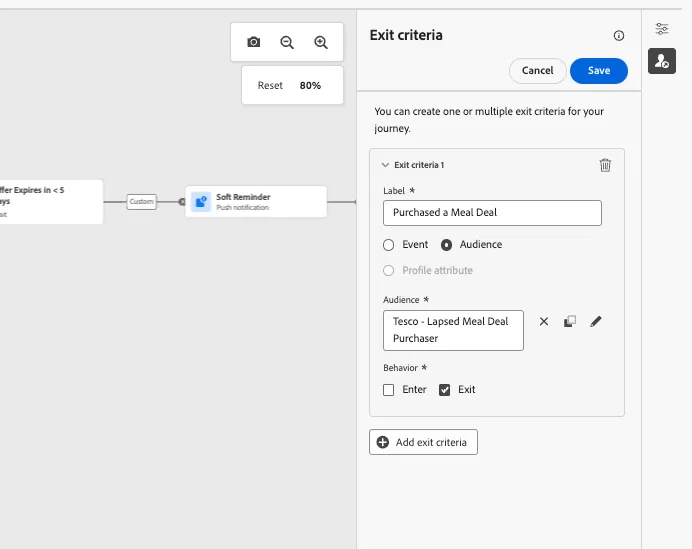This screenshot has width=692, height=549.
Task: Edit the Label field Purchased a Meal Deal
Action: (x=492, y=213)
